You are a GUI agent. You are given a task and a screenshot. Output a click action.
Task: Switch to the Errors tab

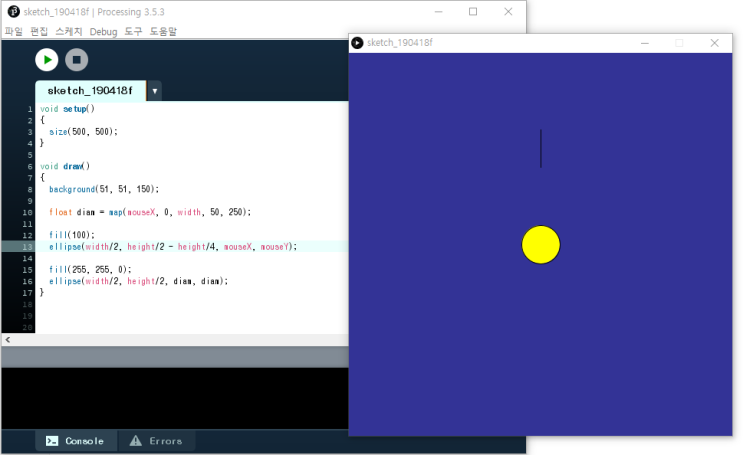pos(156,441)
